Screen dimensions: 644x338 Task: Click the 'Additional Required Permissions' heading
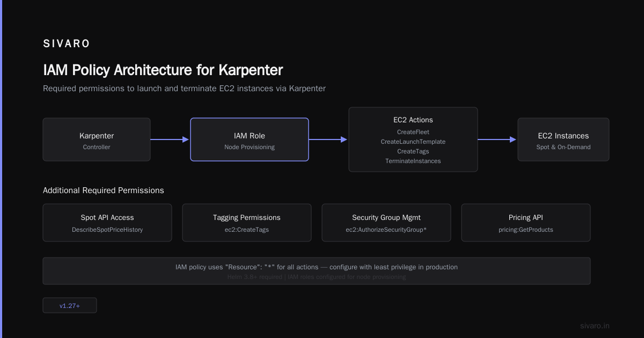coord(104,190)
